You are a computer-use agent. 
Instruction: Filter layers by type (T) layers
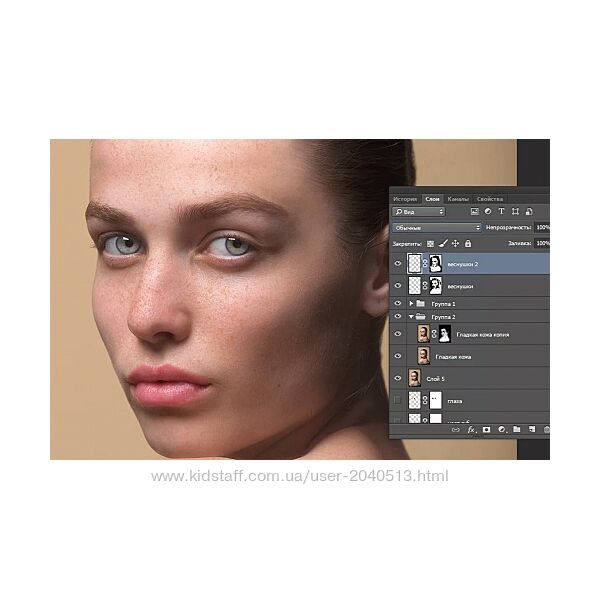(x=501, y=211)
